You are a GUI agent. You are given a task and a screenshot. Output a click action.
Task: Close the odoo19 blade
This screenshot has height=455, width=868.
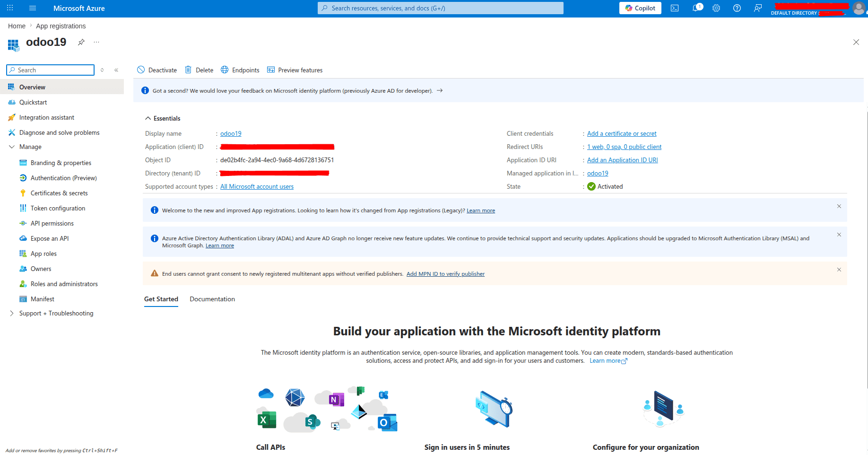tap(856, 42)
